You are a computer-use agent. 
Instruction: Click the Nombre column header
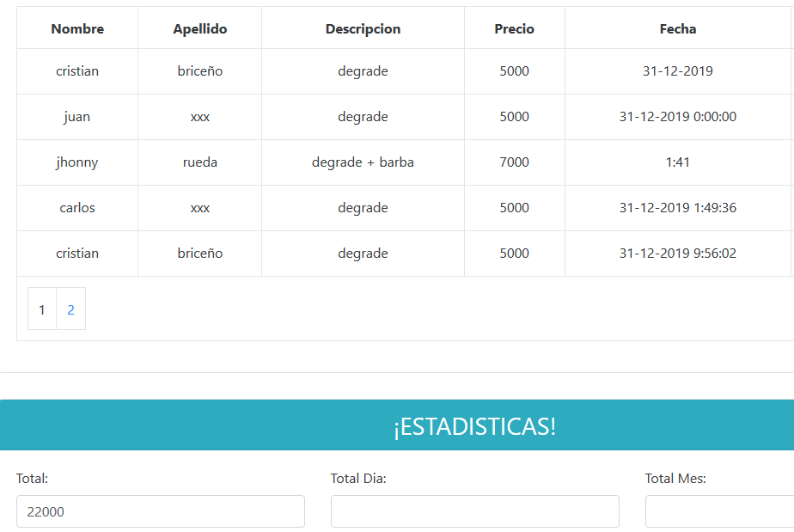pyautogui.click(x=77, y=28)
